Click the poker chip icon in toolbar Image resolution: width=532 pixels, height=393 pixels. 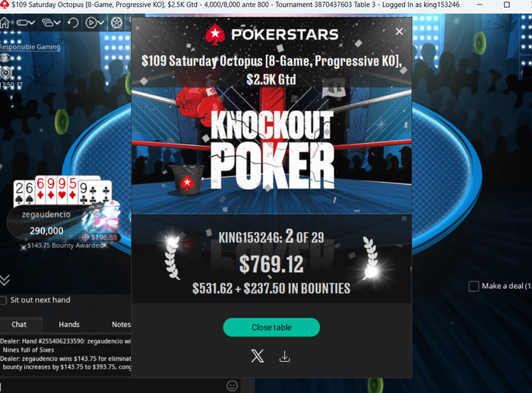116,23
